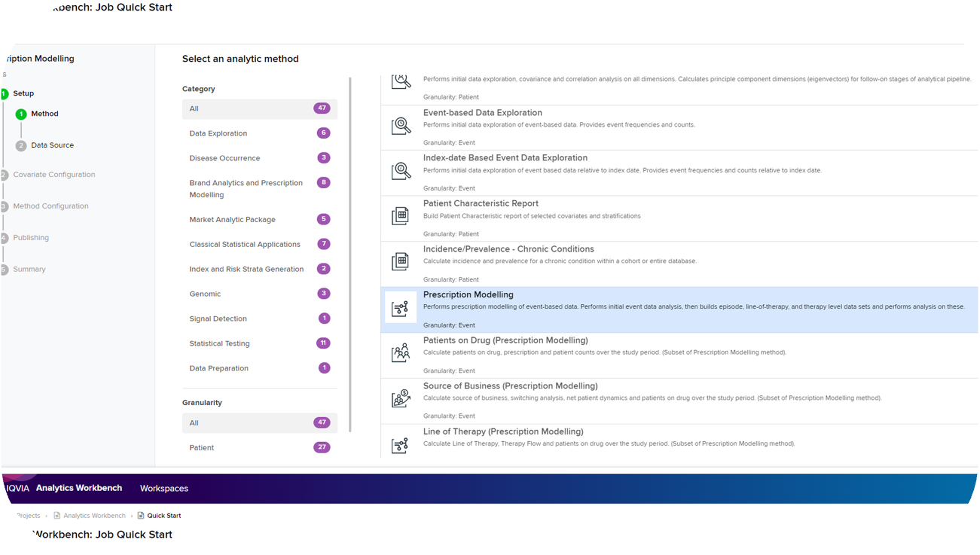Image resolution: width=980 pixels, height=555 pixels.
Task: Click the 11 badge beside Statistical Testing
Action: (x=323, y=343)
